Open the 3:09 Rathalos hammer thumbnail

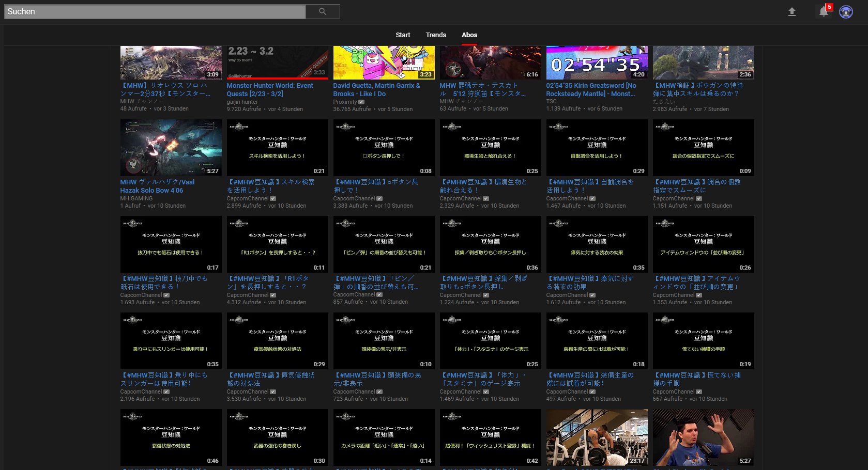(x=171, y=62)
